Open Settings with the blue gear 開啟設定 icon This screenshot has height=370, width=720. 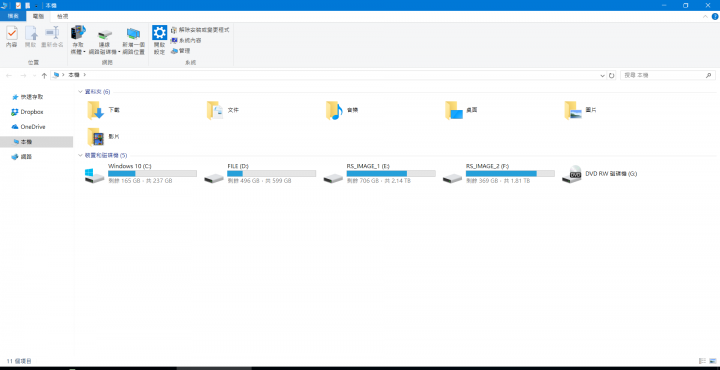(x=159, y=33)
